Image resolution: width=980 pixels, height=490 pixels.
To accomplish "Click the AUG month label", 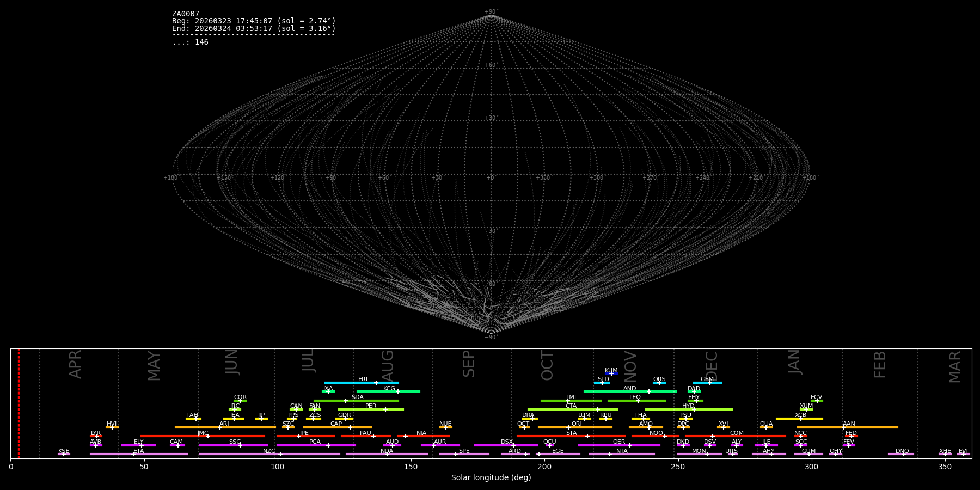I will (x=388, y=366).
